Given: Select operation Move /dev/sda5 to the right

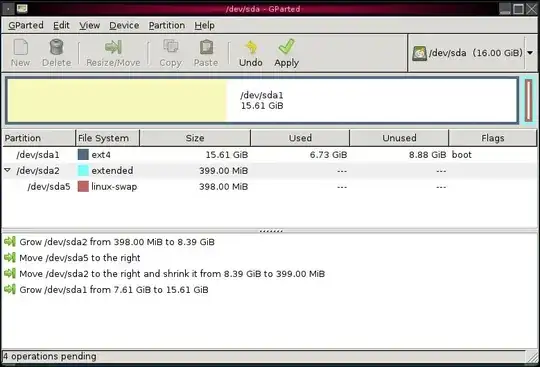Looking at the screenshot, I should (x=80, y=258).
